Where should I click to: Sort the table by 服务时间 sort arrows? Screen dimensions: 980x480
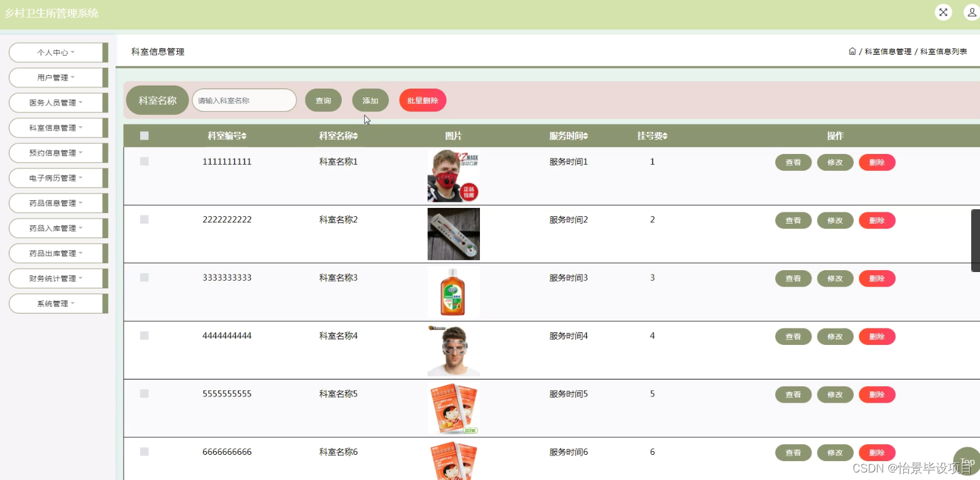(x=585, y=136)
